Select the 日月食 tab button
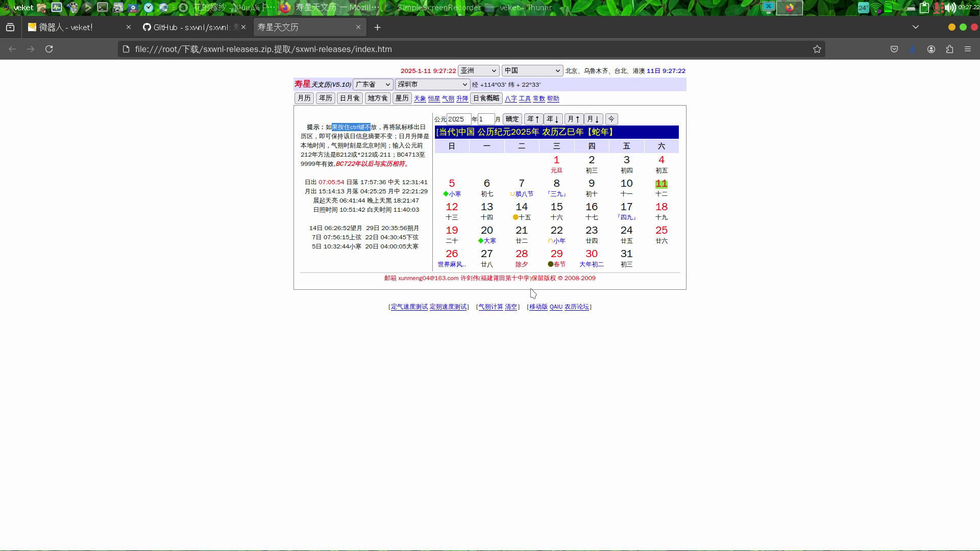 pos(350,98)
